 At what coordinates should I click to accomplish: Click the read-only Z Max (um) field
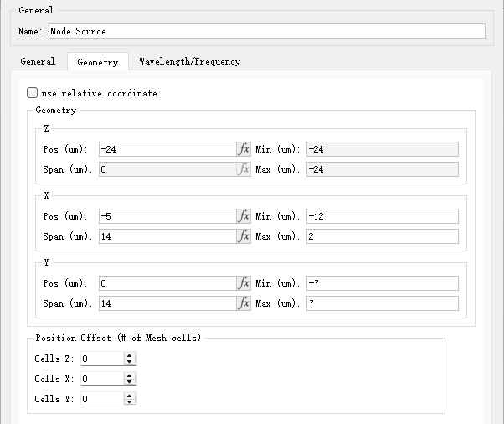pyautogui.click(x=383, y=169)
